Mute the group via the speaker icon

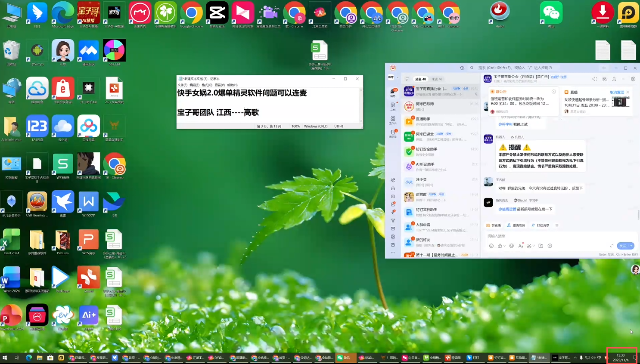coord(594,79)
